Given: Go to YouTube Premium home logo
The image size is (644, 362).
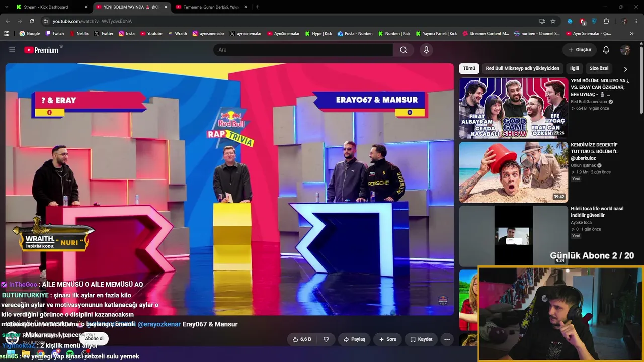Looking at the screenshot, I should [x=41, y=50].
